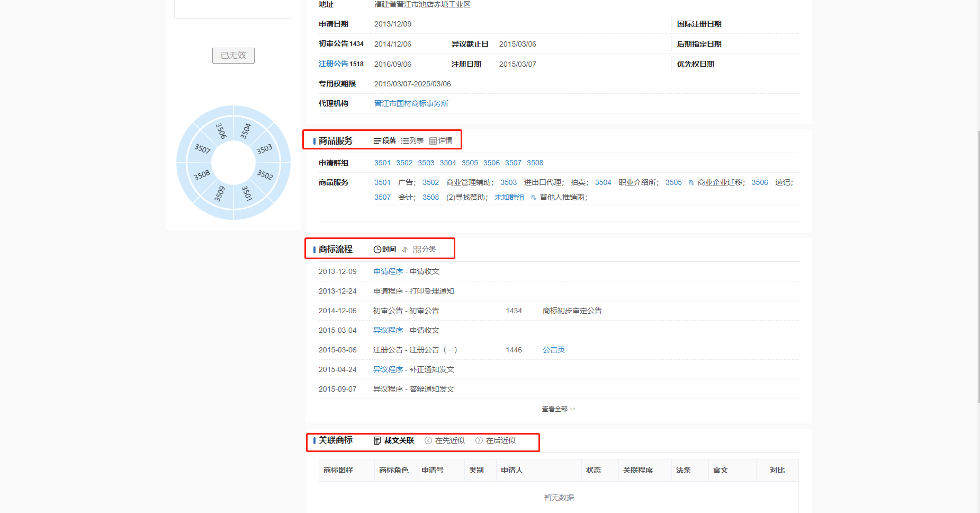
Task: Click group 3505 in 申请群组 row
Action: [x=470, y=163]
